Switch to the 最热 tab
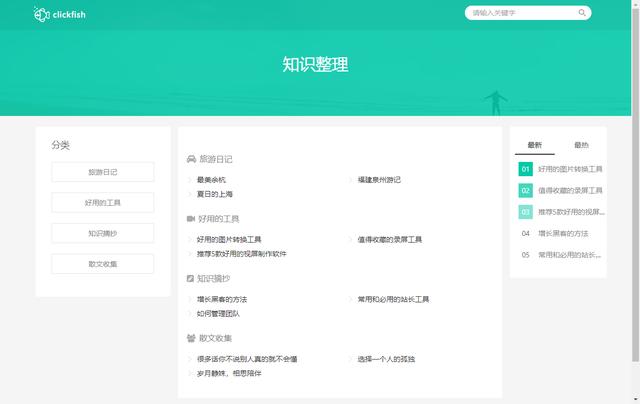The image size is (640, 404). 581,145
